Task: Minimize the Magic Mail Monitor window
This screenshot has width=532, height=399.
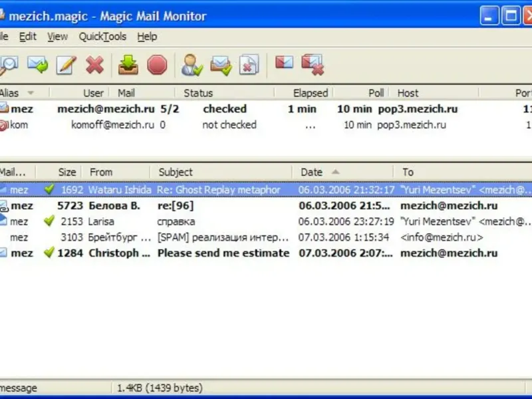Action: coord(489,15)
